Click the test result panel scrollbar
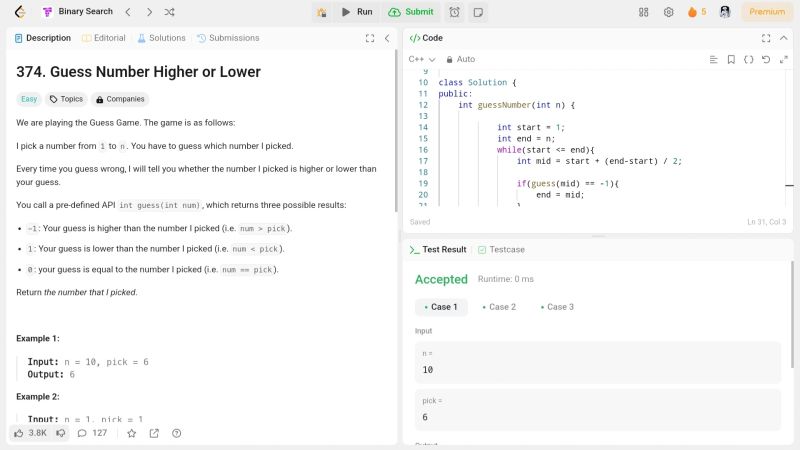The width and height of the screenshot is (800, 450). (792, 314)
